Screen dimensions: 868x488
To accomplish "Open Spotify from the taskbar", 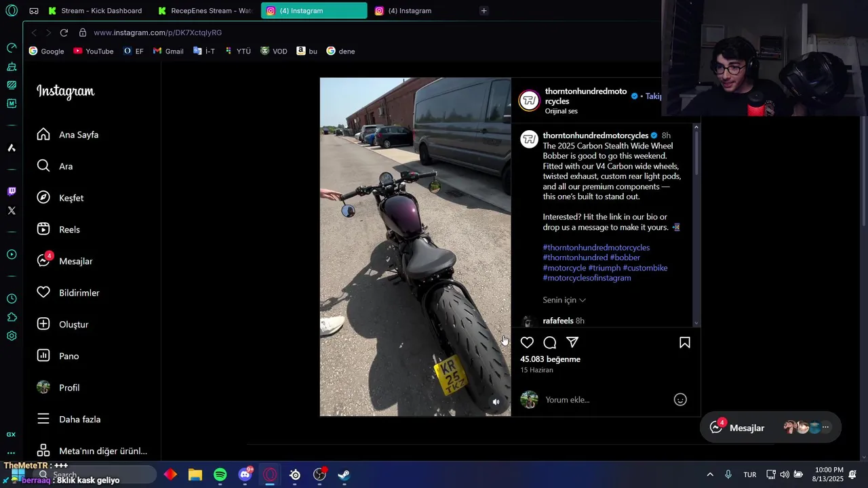I will coord(220,474).
